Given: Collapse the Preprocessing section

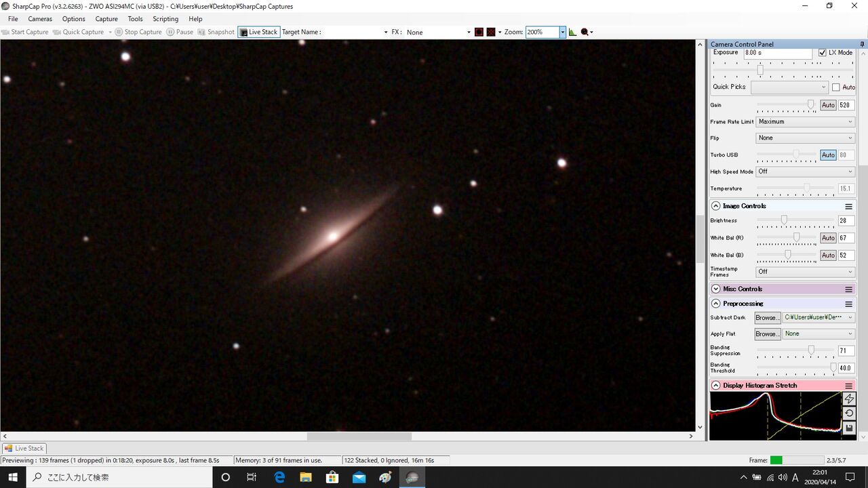Looking at the screenshot, I should click(x=715, y=304).
